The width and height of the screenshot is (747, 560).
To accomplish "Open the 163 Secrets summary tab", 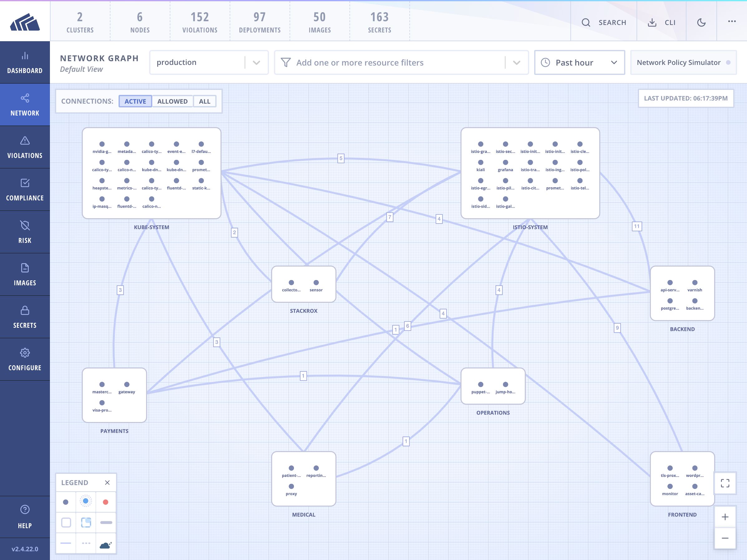I will point(379,22).
